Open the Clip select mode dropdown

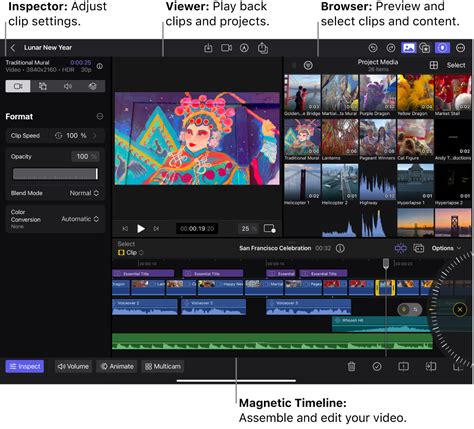[131, 253]
